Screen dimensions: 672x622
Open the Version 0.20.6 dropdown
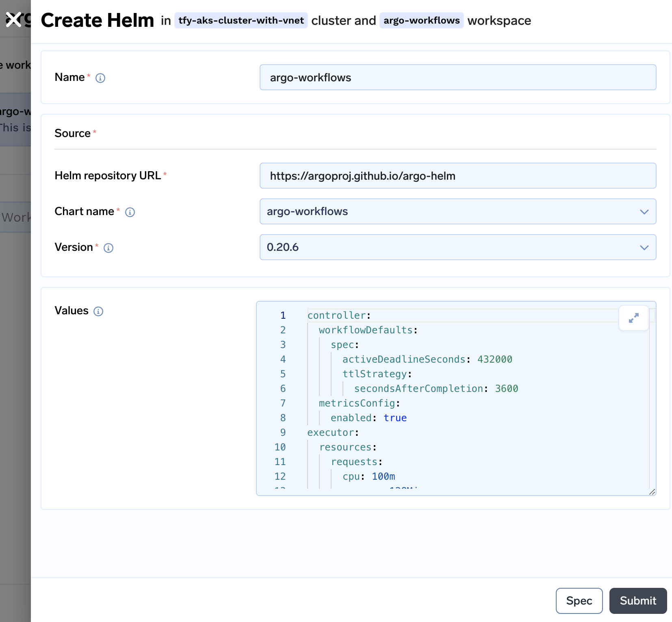coord(457,247)
